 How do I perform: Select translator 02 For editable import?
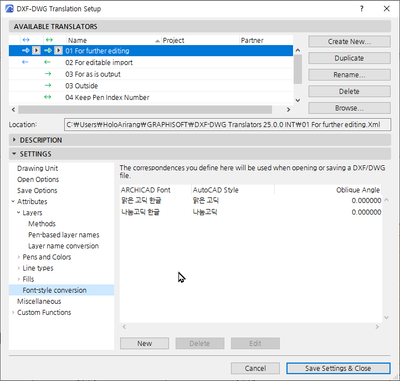coord(151,62)
